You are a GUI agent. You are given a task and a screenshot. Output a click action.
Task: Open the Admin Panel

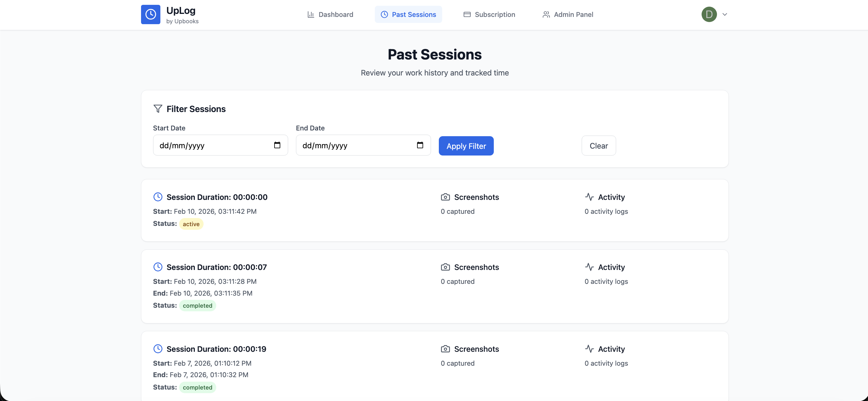click(568, 14)
